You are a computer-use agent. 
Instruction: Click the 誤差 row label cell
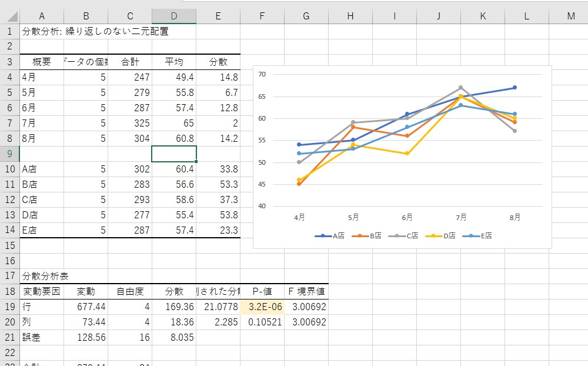point(42,338)
